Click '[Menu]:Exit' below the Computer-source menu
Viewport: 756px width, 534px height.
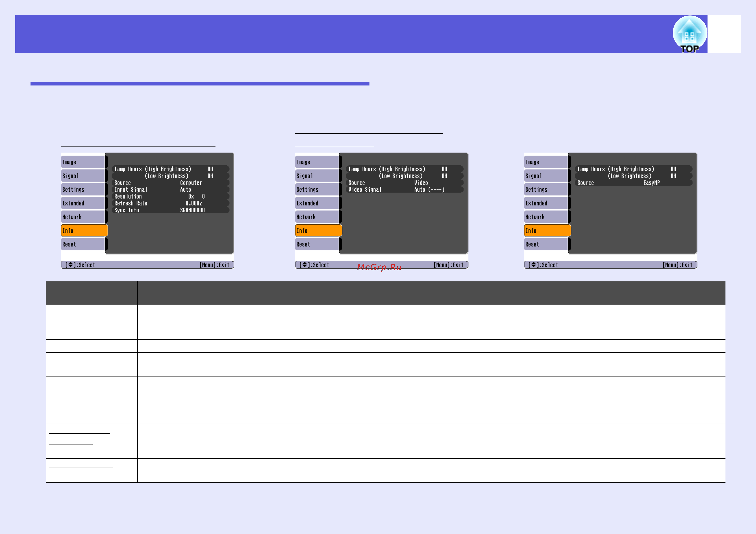[214, 265]
